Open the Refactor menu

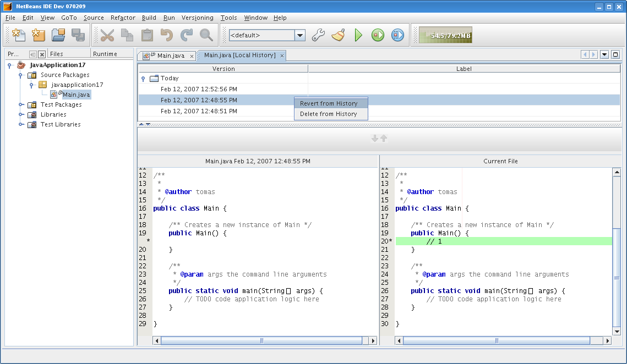pos(123,18)
